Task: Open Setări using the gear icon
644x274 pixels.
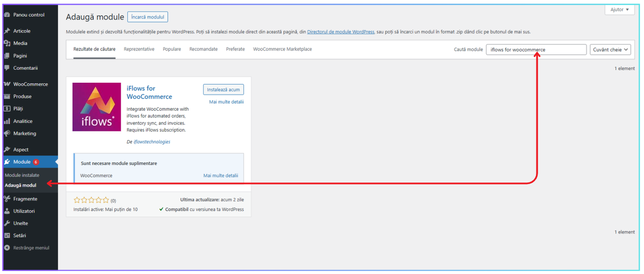Action: (7, 235)
